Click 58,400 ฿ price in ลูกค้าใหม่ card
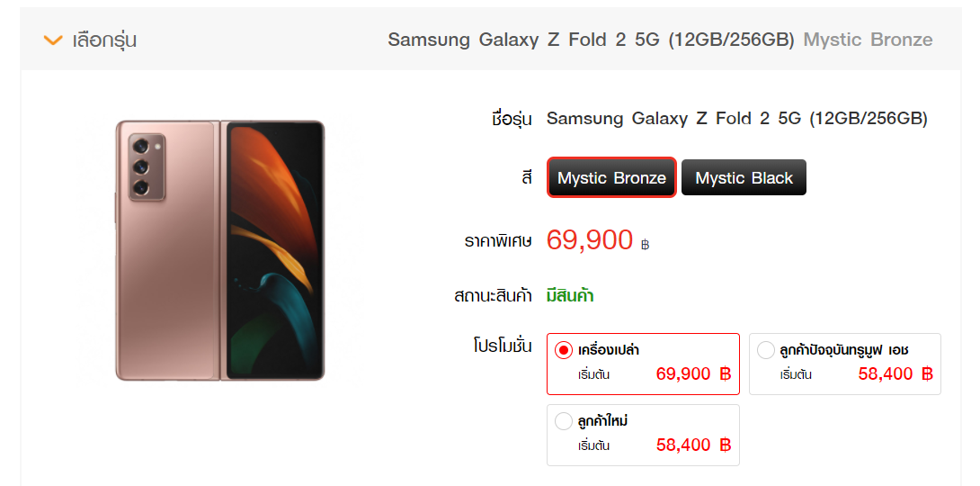This screenshot has height=486, width=980. point(693,445)
